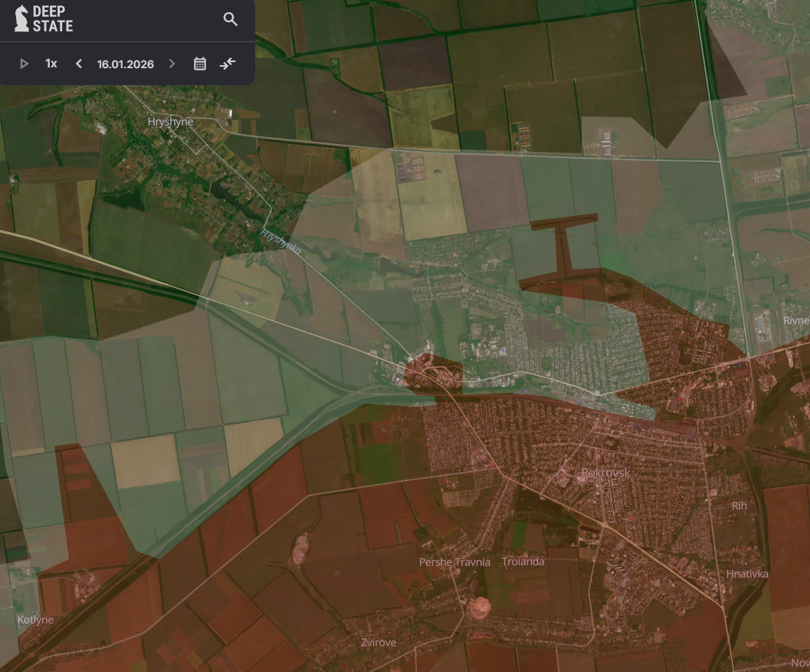Click the Hryshyne map label
This screenshot has width=810, height=672.
click(170, 121)
